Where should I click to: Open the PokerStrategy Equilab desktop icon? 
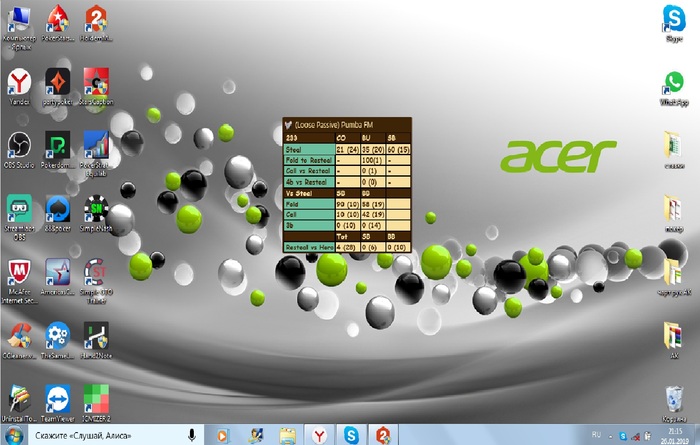tap(96, 154)
